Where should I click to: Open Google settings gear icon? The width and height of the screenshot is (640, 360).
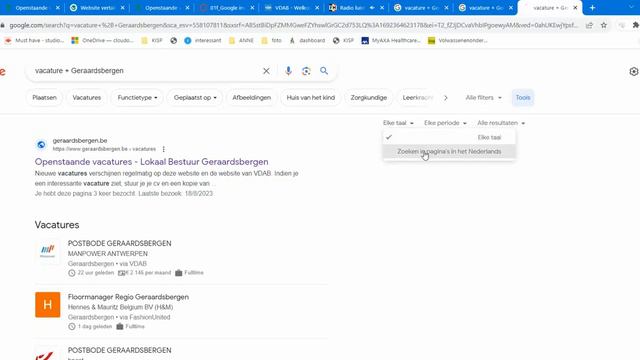pyautogui.click(x=633, y=71)
